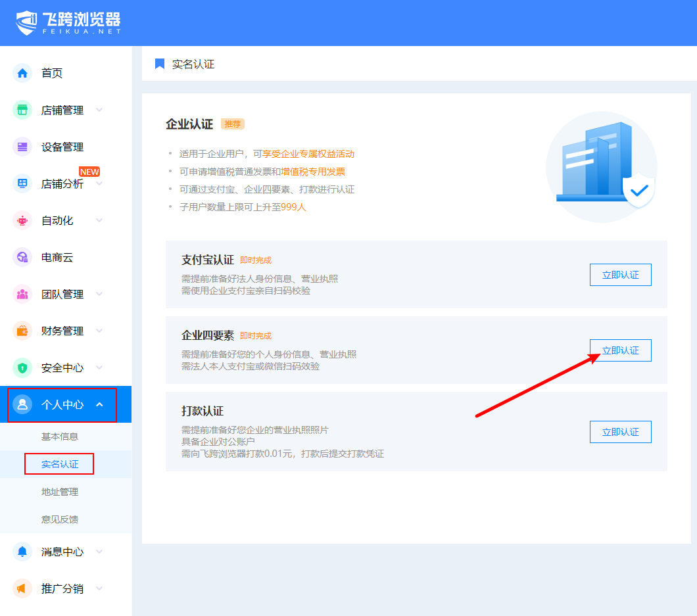Click the 消息中心 bell icon
697x616 pixels.
click(x=22, y=552)
